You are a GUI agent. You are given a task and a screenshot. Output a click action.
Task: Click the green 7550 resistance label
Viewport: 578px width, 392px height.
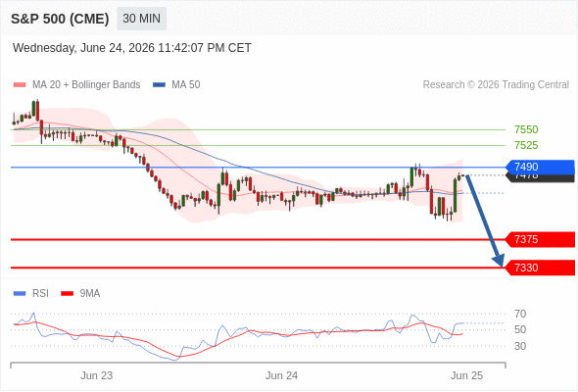click(526, 129)
